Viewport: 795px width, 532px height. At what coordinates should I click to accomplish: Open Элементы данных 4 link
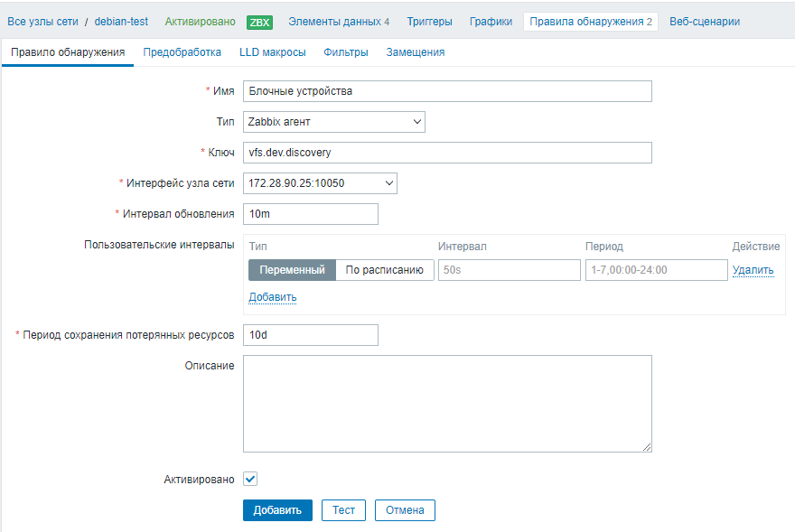point(339,22)
